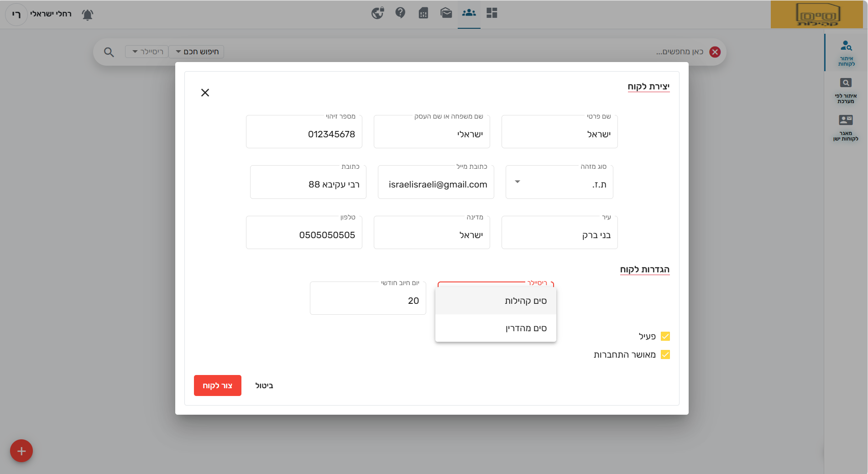Screen dimensions: 868x474
Task: Open the help question mark icon
Action: click(x=400, y=13)
